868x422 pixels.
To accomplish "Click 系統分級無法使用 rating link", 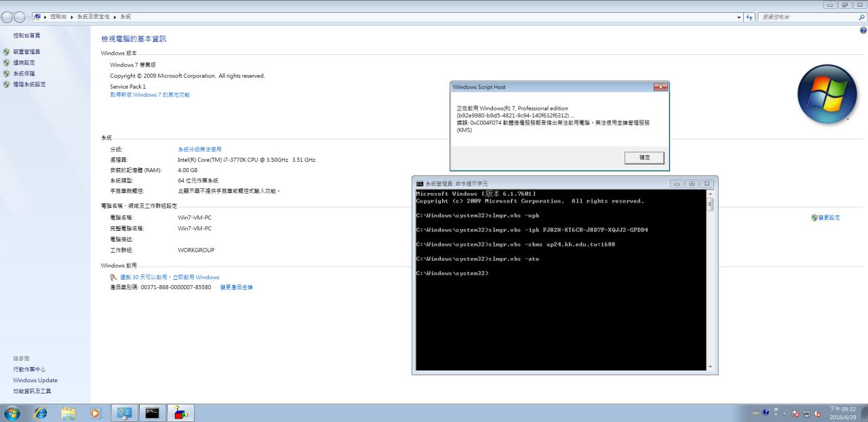I will coord(199,149).
